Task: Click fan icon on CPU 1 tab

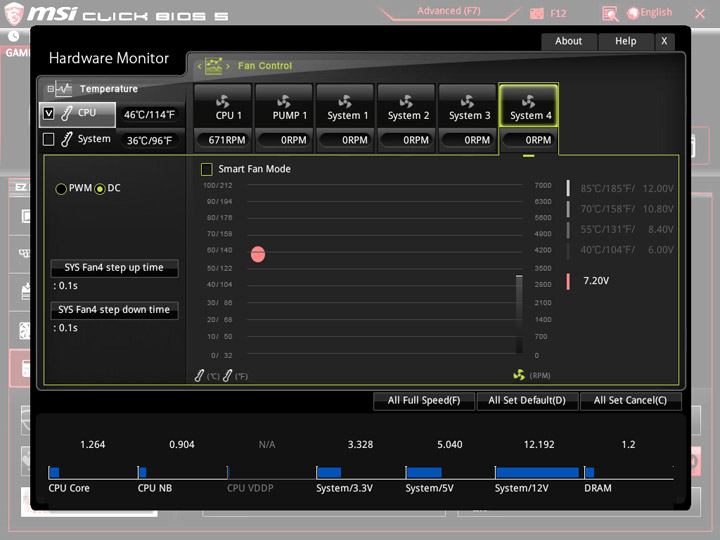Action: click(223, 101)
